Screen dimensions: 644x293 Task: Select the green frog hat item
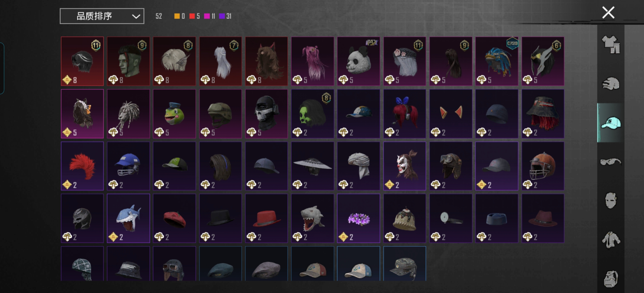tap(174, 114)
